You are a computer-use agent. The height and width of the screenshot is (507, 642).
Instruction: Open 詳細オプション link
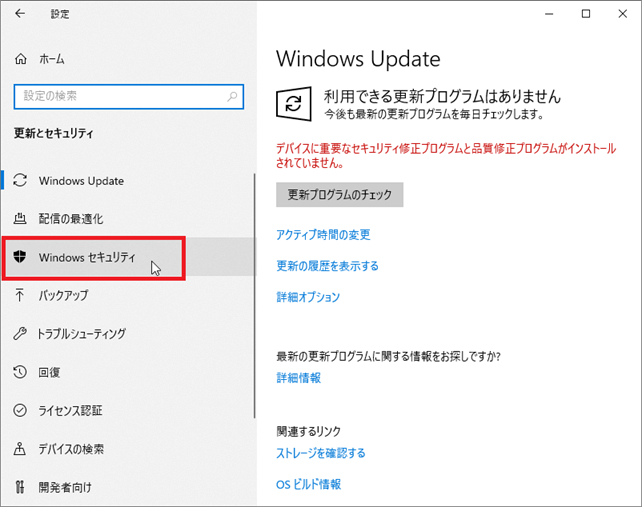click(x=308, y=297)
